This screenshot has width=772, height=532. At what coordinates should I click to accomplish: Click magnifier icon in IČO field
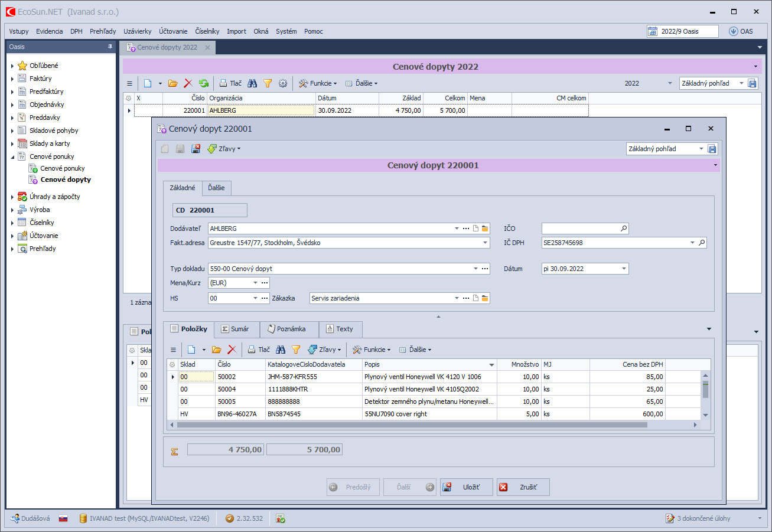(x=623, y=229)
